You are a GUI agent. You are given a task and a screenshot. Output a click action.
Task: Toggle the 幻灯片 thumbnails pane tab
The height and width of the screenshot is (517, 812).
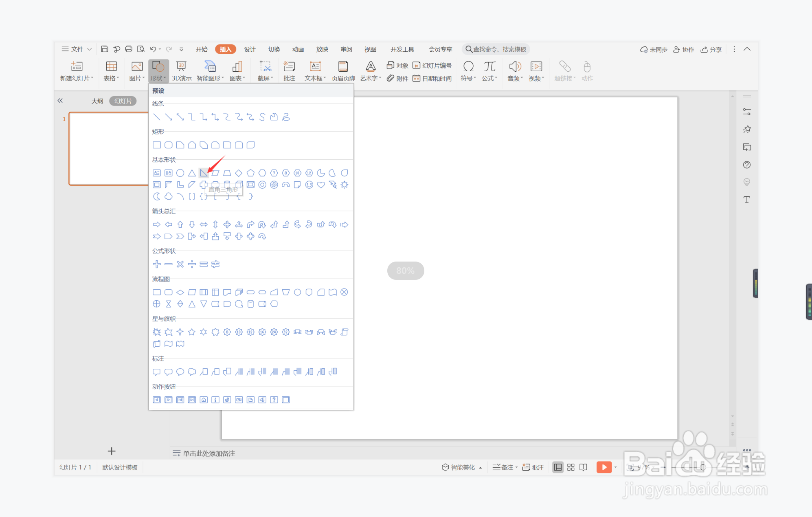tap(123, 101)
